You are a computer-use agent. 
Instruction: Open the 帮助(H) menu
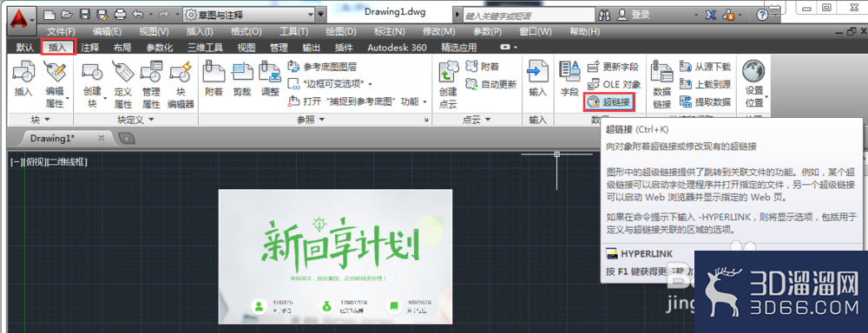[584, 31]
